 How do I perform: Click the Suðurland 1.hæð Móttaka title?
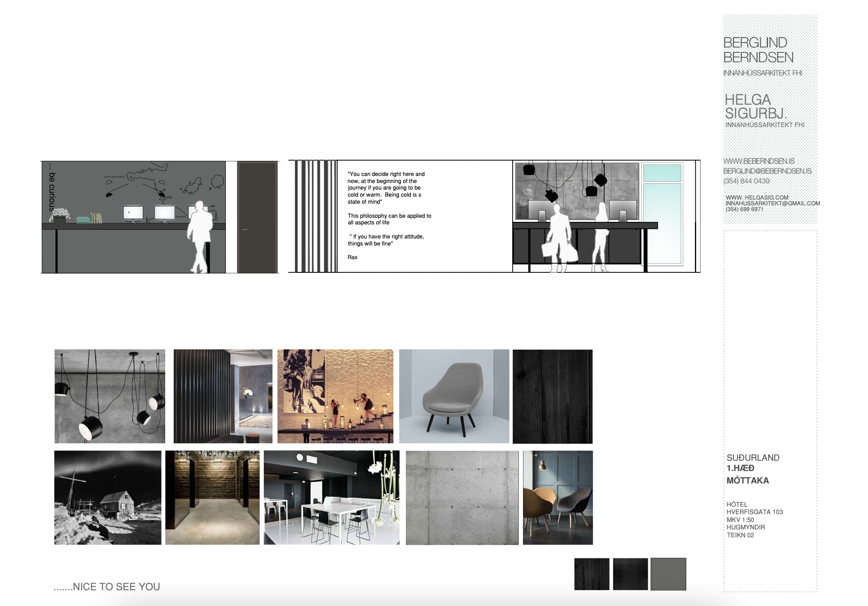pyautogui.click(x=752, y=469)
